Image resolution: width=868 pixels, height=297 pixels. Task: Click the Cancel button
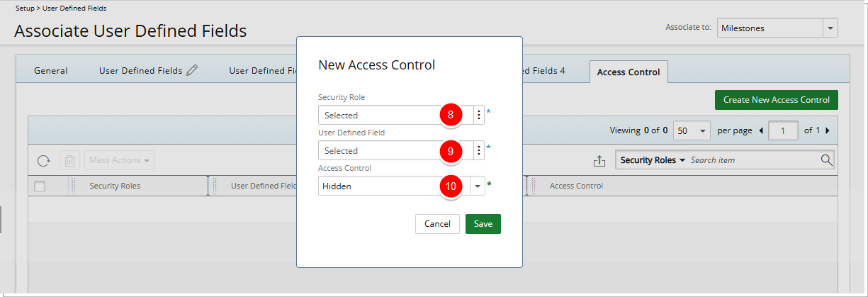[x=437, y=224]
